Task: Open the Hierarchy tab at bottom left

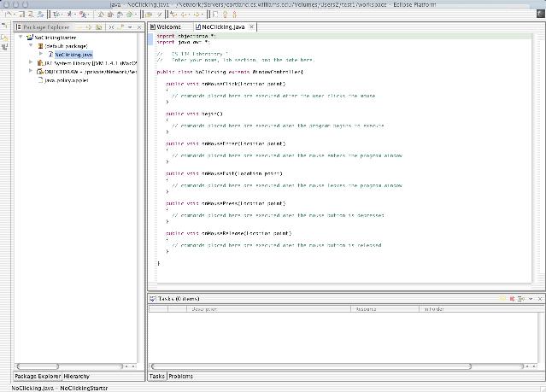Action: tap(76, 376)
